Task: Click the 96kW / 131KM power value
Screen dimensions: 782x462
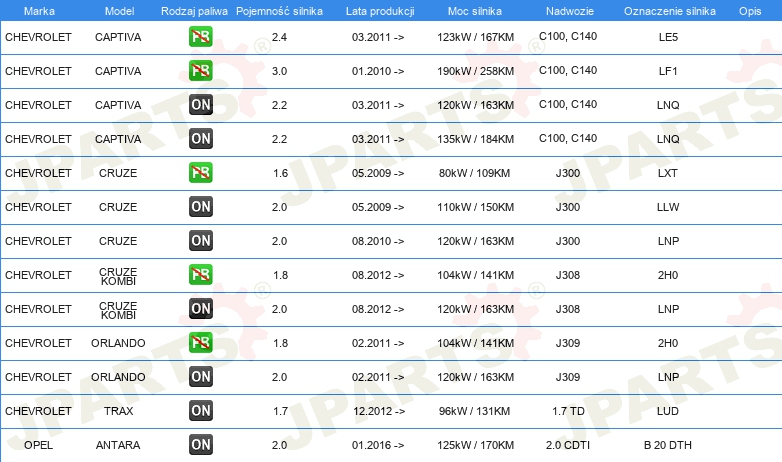Action: click(x=474, y=411)
